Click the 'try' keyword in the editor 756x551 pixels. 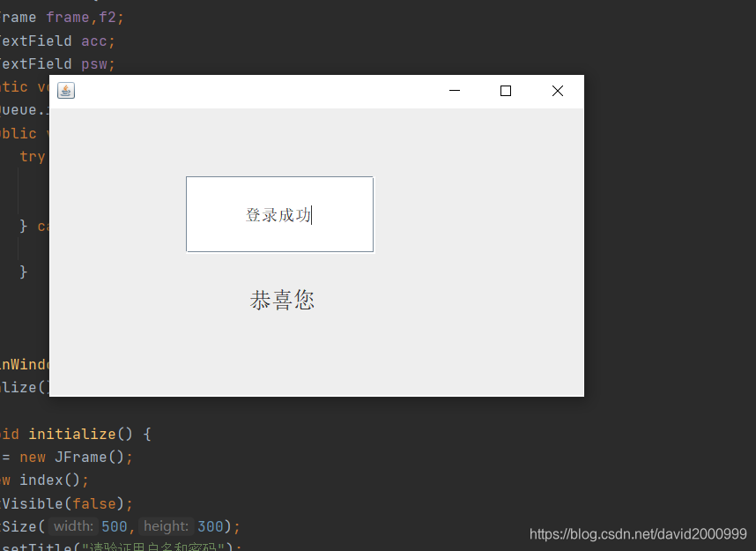[33, 157]
